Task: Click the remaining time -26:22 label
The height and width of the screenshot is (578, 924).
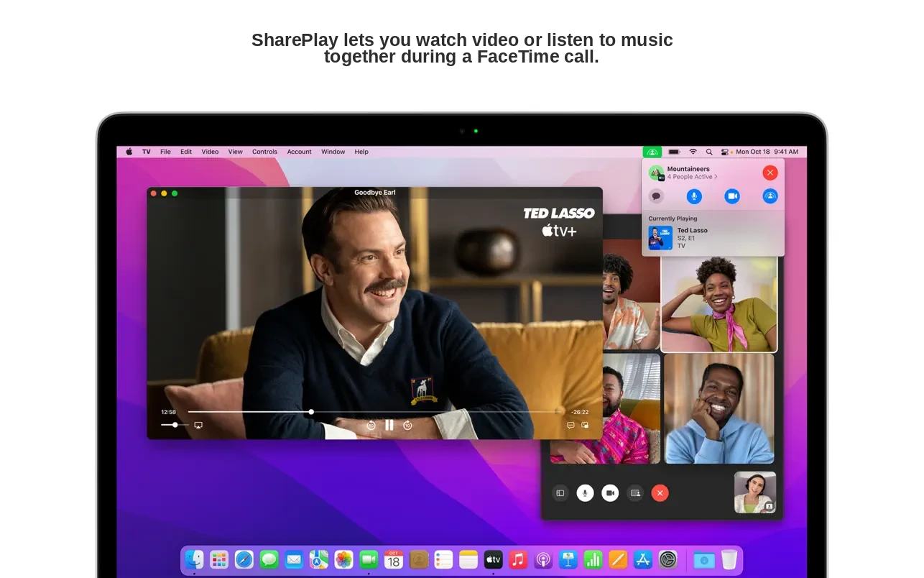Action: click(x=580, y=412)
